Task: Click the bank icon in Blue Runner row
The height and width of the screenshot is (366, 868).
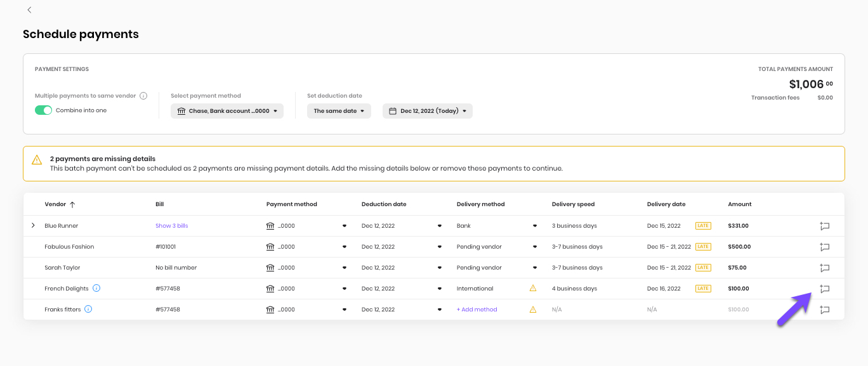Action: point(270,226)
